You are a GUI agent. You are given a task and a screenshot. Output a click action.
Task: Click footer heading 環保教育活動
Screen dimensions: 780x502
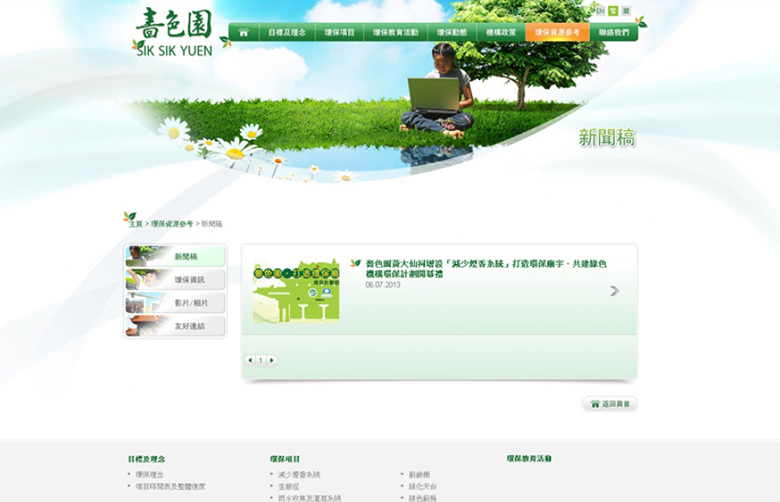point(529,459)
